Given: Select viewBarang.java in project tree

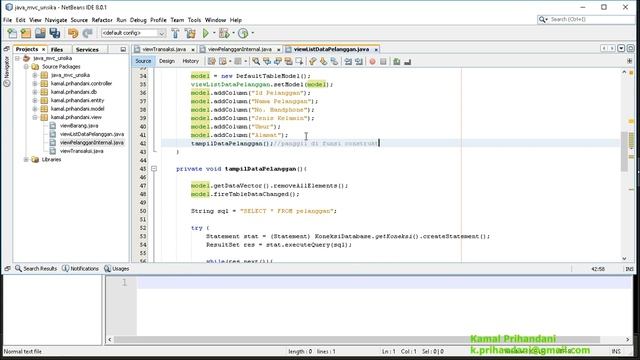Looking at the screenshot, I should (79, 126).
